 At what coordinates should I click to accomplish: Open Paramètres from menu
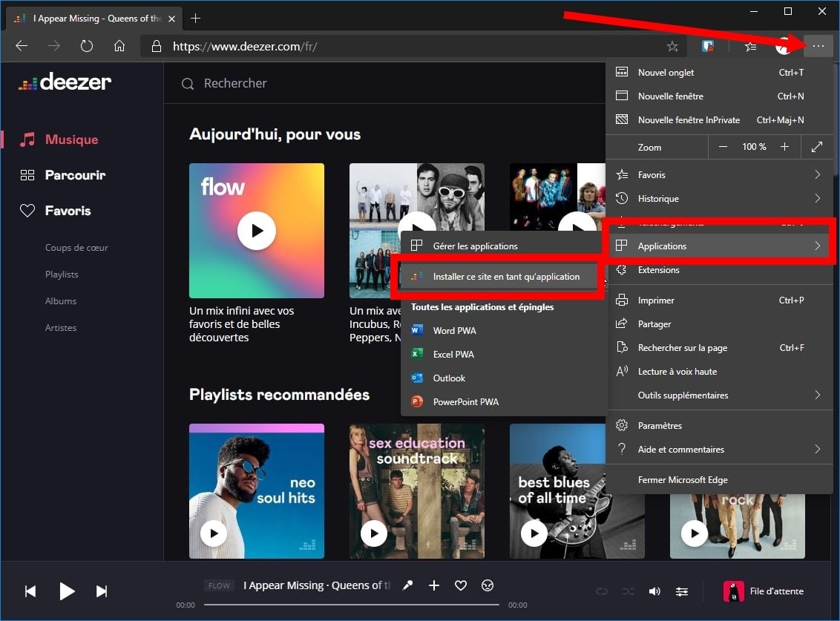point(719,425)
